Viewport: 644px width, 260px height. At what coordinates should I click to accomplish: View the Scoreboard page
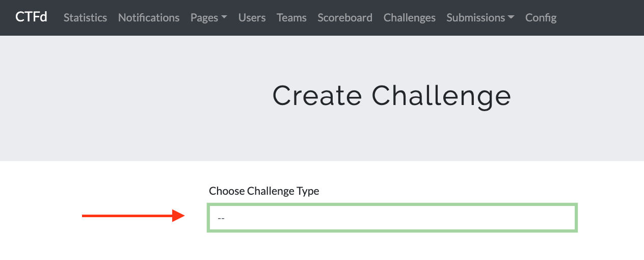(345, 17)
